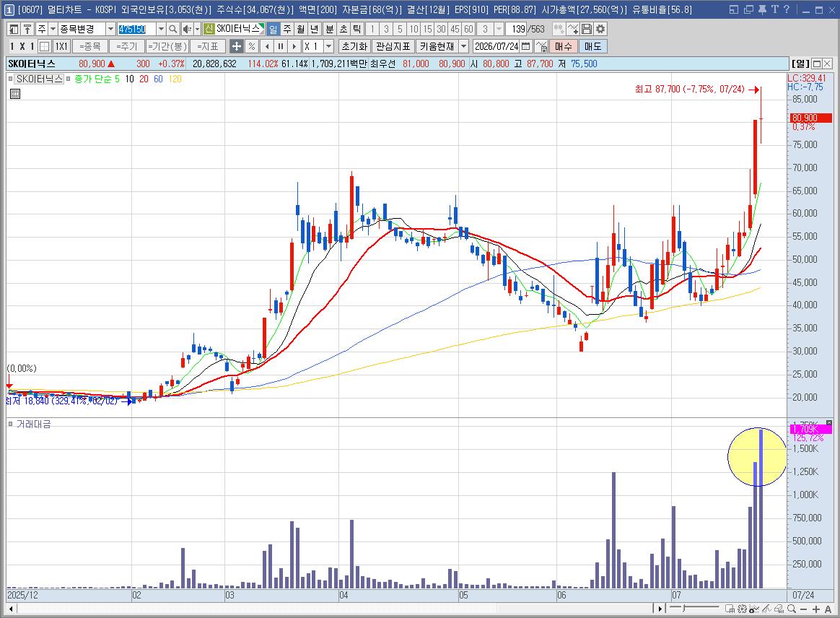
Task: Click the zoom slider handle at bottom
Action: pyautogui.click(x=684, y=608)
